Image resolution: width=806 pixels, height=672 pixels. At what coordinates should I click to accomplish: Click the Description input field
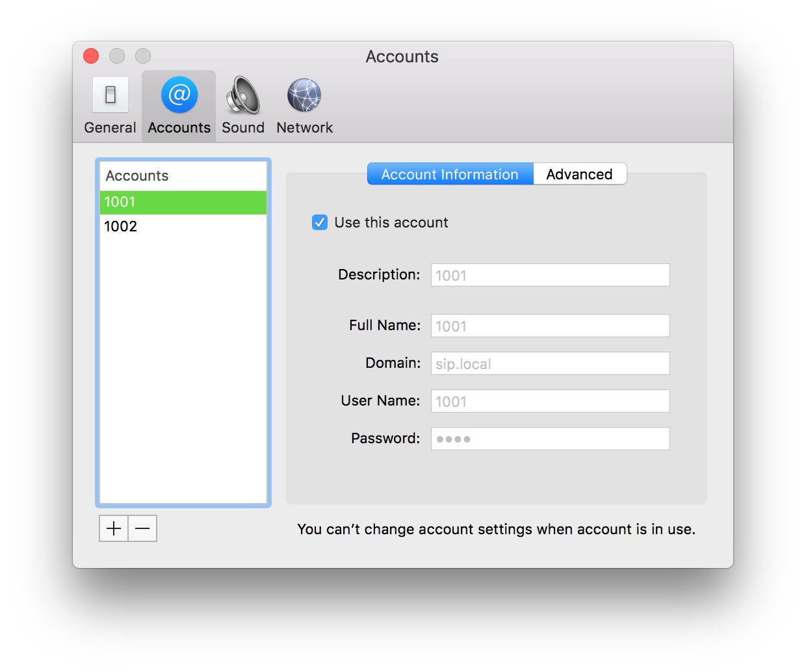click(551, 275)
